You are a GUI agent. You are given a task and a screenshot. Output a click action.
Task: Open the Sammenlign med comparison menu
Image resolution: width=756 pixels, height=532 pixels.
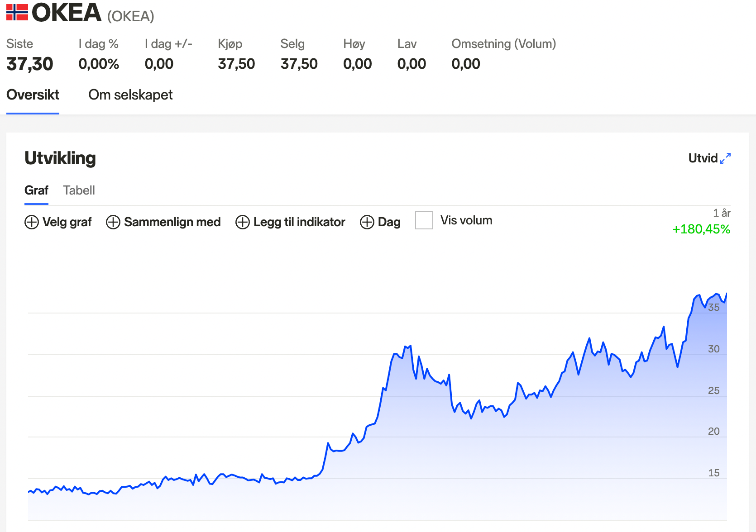pyautogui.click(x=163, y=222)
